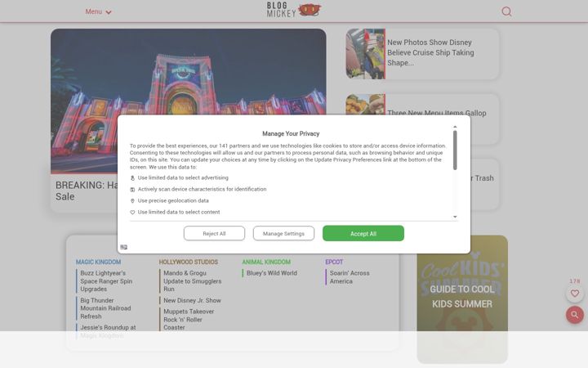Open 'New Photos Show Disney Believe Cruise Ship' article
This screenshot has width=588, height=368.
(430, 52)
